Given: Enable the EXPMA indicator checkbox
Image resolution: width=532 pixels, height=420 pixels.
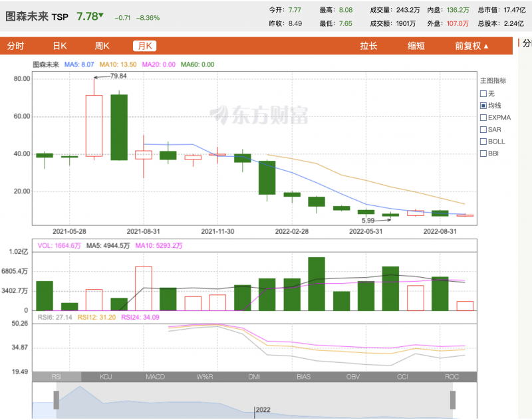Looking at the screenshot, I should coord(483,118).
